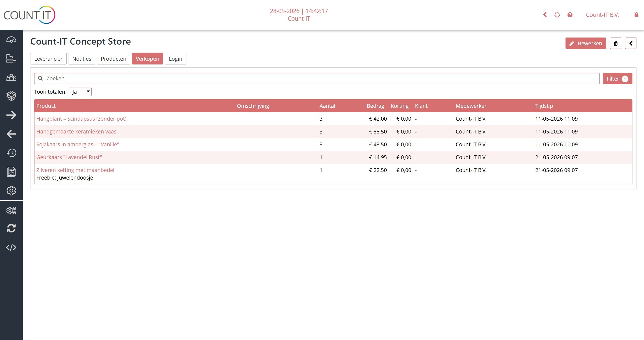Open the products boxes sidebar icon

(11, 96)
